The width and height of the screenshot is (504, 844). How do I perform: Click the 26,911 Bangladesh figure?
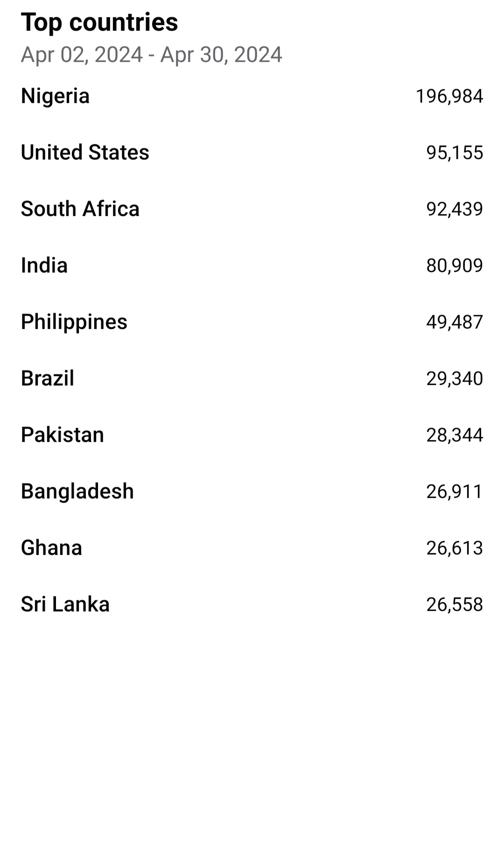point(455,492)
